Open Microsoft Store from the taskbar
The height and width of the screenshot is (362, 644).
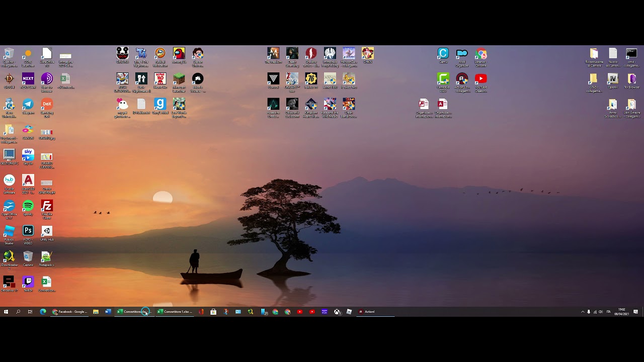click(213, 312)
